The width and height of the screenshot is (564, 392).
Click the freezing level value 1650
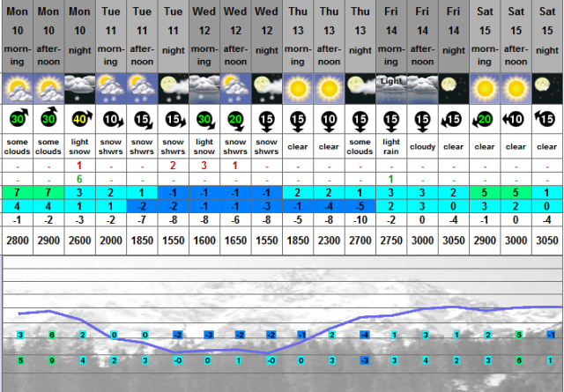click(x=235, y=240)
